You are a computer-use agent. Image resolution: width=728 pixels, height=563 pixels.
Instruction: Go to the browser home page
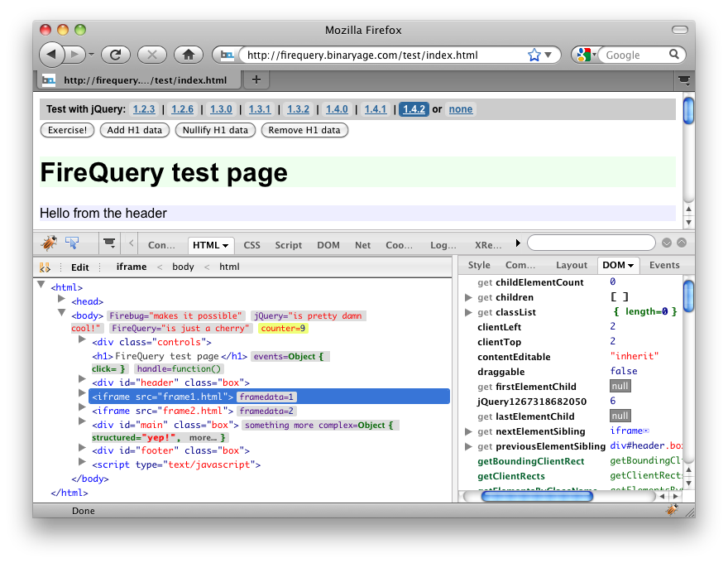tap(189, 55)
